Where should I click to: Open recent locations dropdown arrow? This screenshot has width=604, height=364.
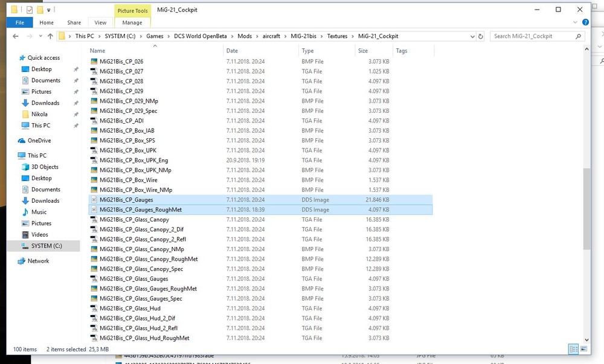click(40, 36)
